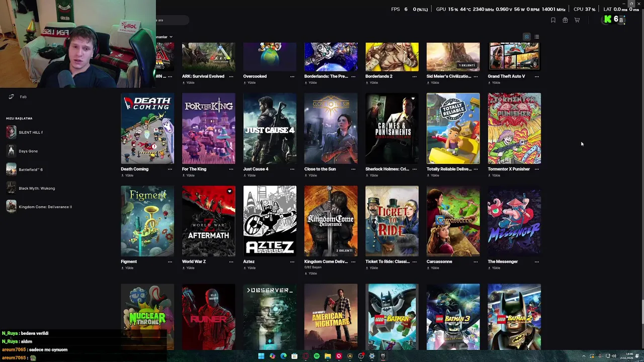Open the more options menu for World War Z
644x362 pixels.
(231, 261)
